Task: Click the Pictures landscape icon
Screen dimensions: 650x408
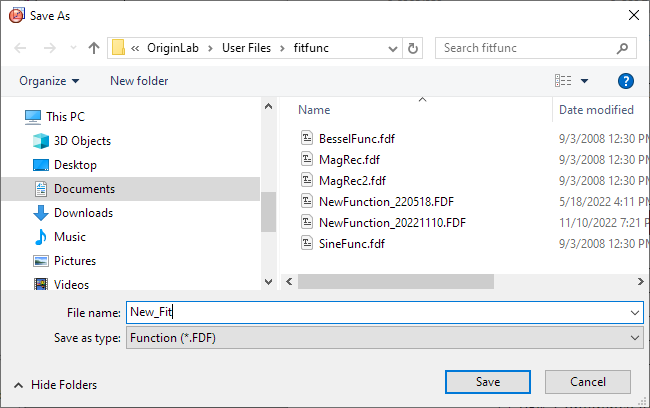Action: pyautogui.click(x=41, y=261)
